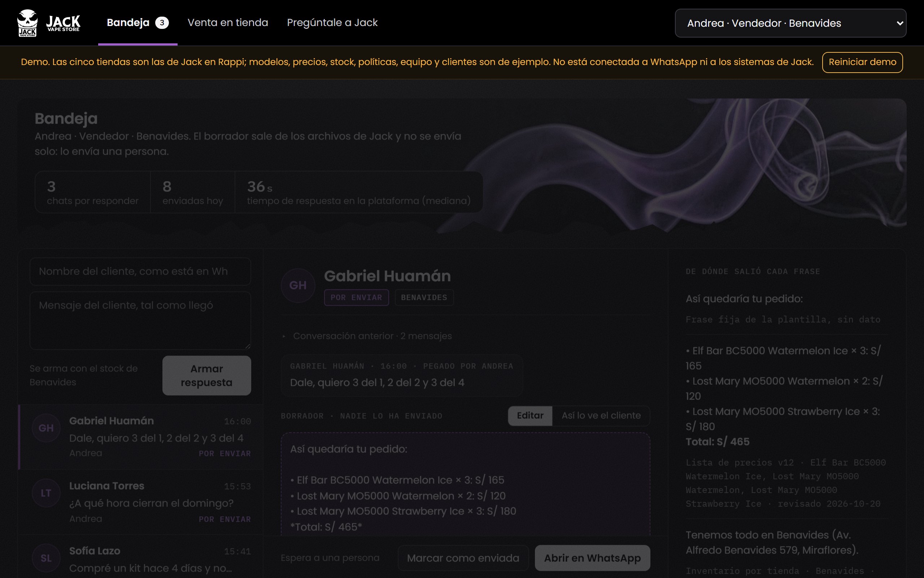Click 'Total: S/ 465' in source panel
The image size is (924, 578).
[718, 441]
